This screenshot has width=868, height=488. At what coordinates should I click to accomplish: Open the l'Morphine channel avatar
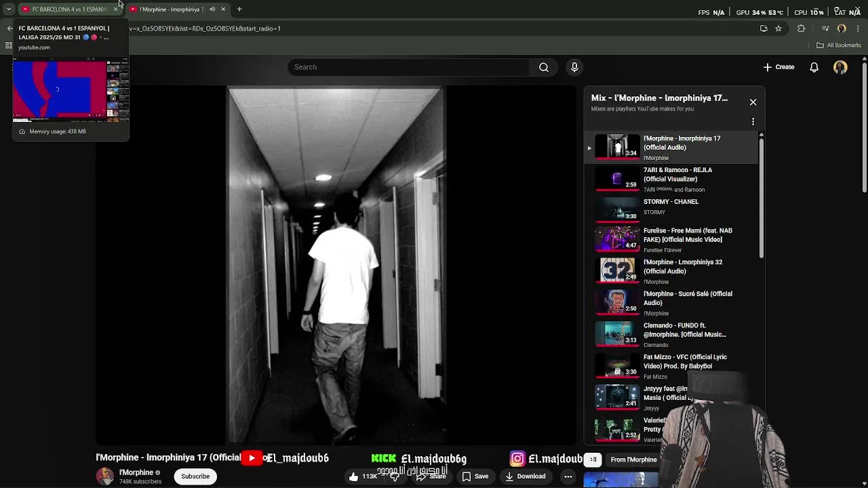[x=105, y=476]
